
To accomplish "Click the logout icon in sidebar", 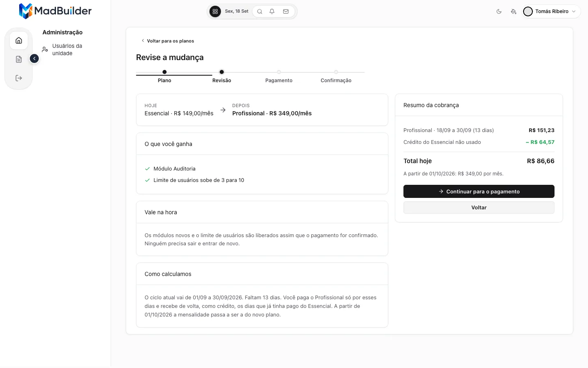I will tap(19, 78).
